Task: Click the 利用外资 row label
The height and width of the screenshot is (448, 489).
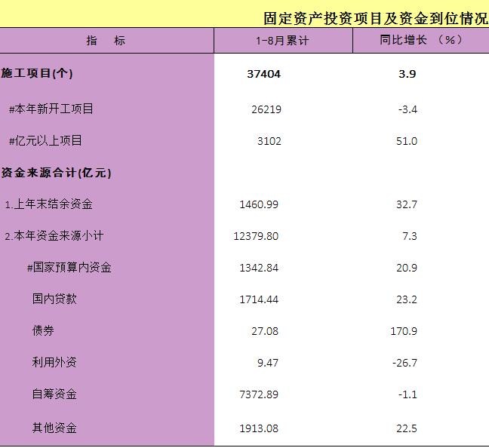Action: (x=54, y=362)
